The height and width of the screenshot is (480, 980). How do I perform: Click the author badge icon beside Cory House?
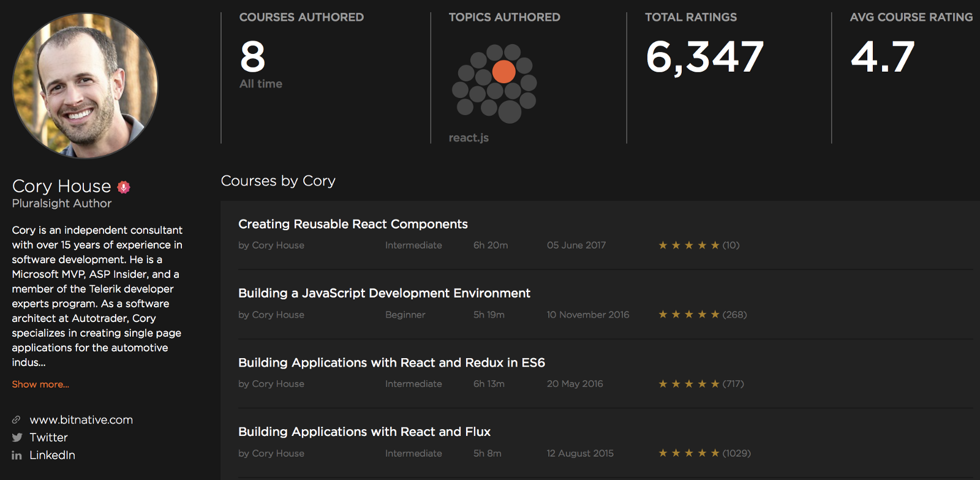click(x=124, y=187)
